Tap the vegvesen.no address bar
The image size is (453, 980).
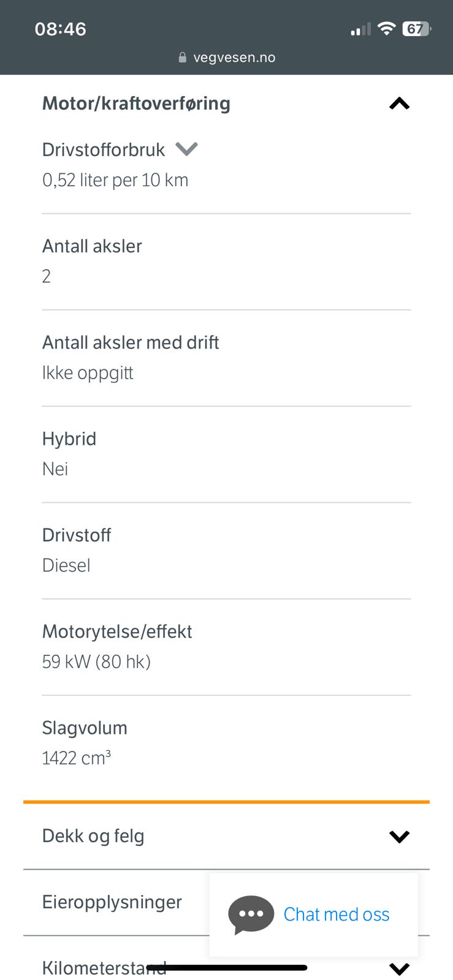[227, 58]
